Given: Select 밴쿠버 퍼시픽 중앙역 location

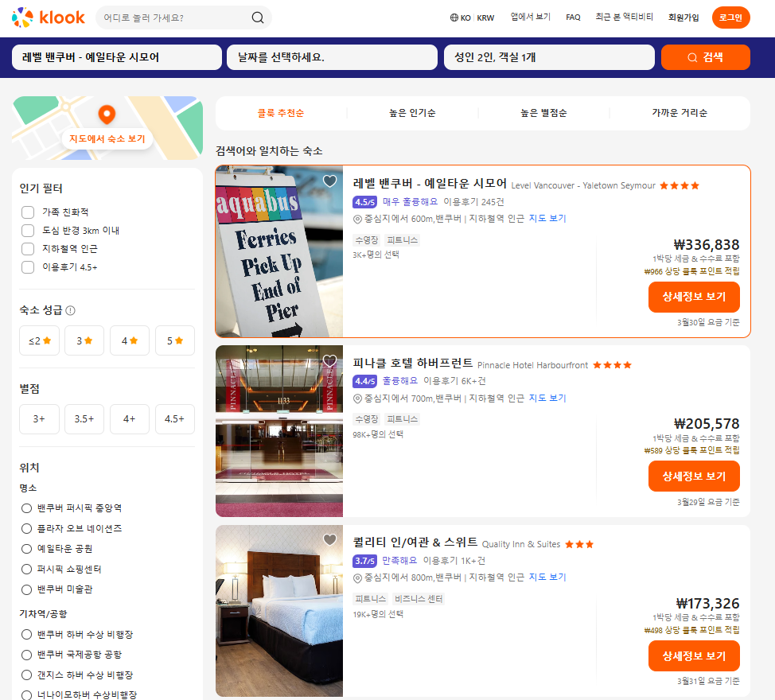Looking at the screenshot, I should tap(27, 507).
